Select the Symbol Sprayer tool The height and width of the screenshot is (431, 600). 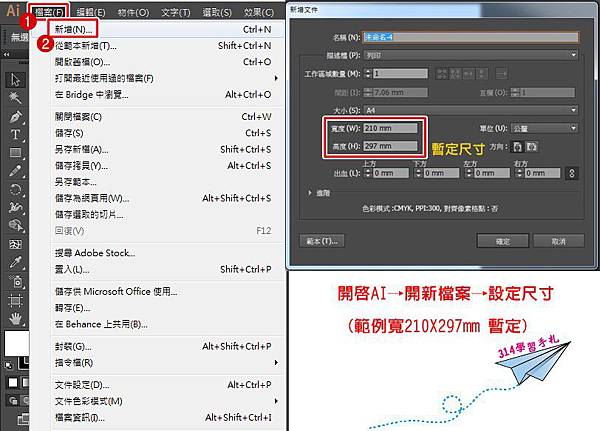[x=15, y=281]
